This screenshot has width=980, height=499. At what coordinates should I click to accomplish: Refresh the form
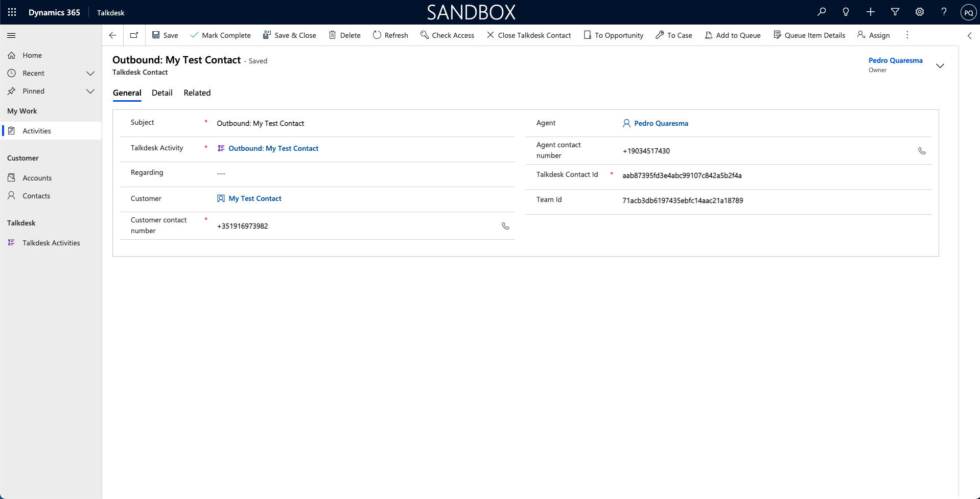[390, 35]
